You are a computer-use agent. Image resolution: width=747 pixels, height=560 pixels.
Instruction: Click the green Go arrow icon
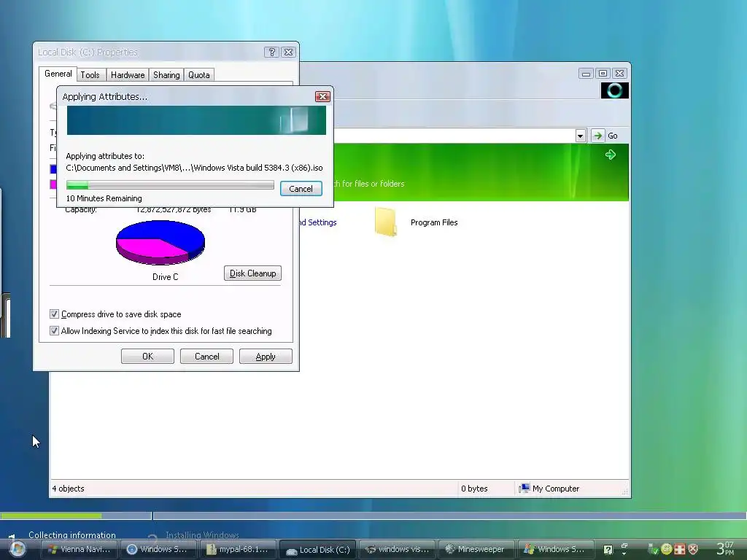click(597, 136)
